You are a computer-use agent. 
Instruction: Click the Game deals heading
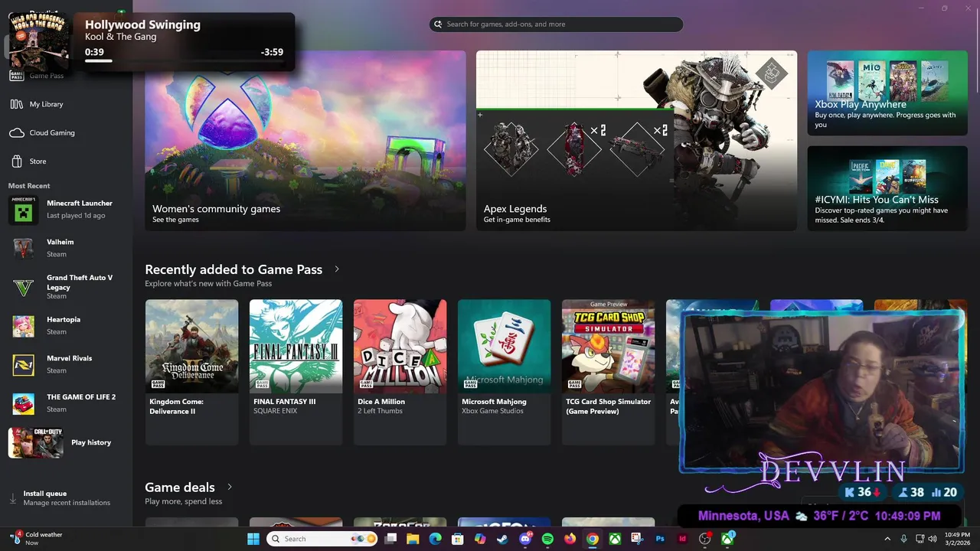pos(180,487)
